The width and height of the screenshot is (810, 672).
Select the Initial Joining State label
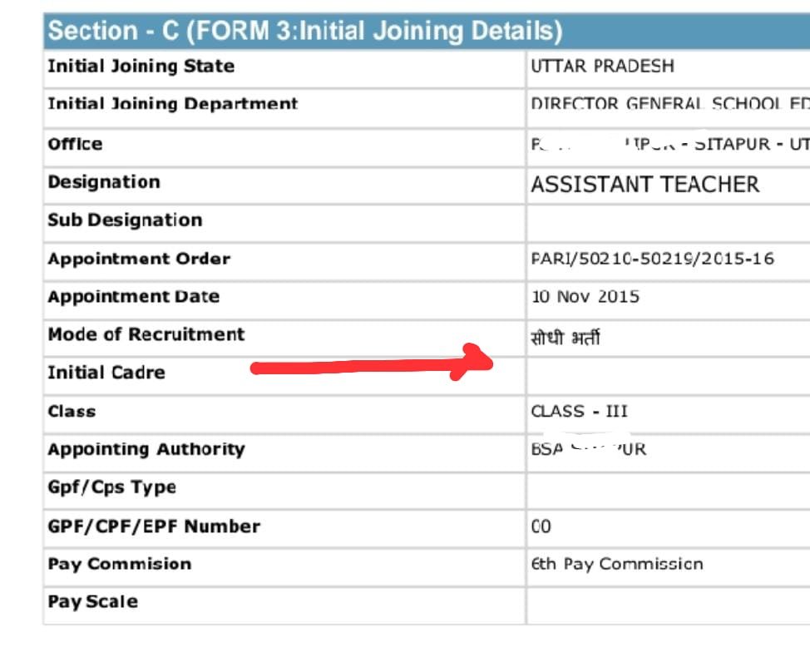coord(141,66)
